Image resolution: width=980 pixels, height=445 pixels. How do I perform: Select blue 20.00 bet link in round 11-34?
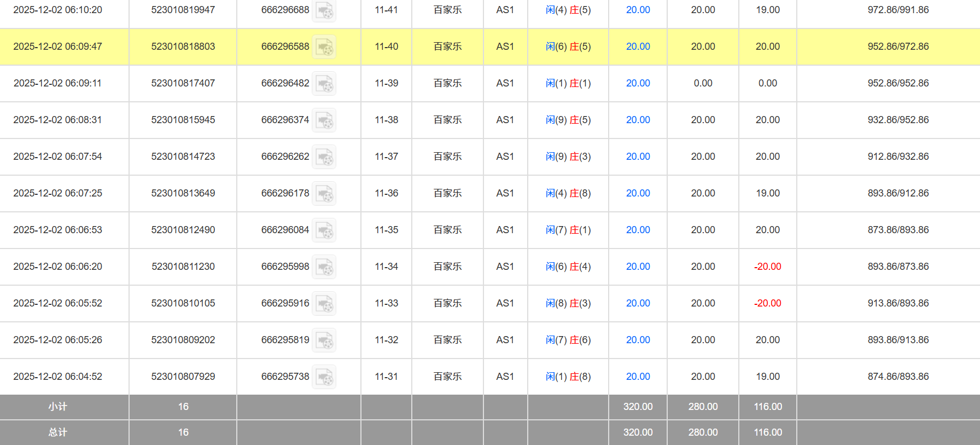tap(638, 267)
